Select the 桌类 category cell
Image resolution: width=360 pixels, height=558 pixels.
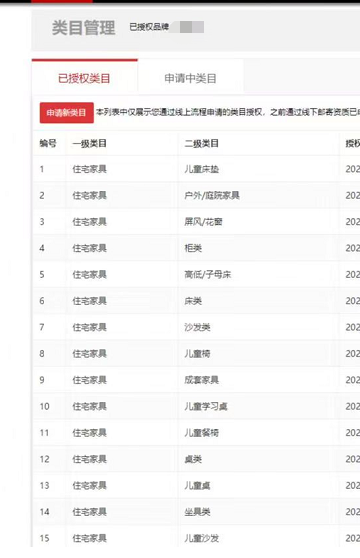pos(193,459)
